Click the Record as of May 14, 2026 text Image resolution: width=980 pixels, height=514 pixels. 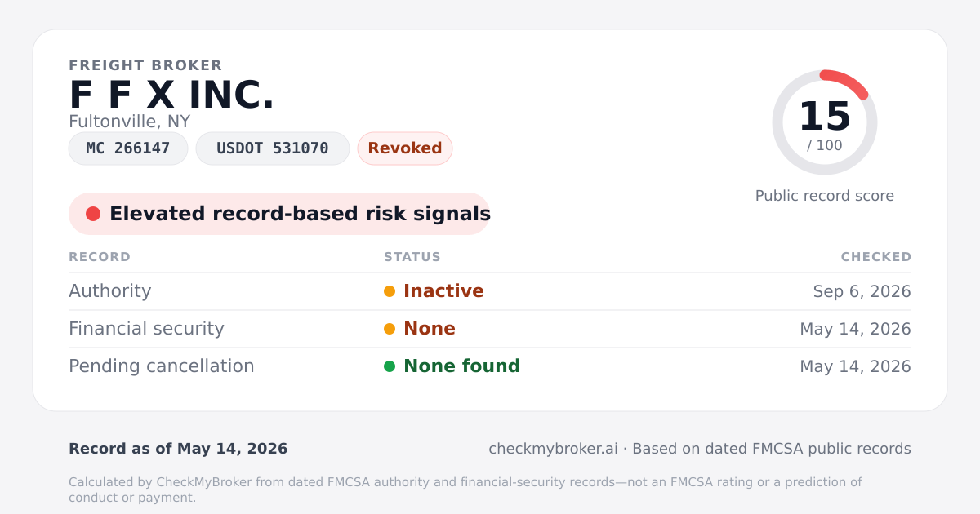[x=178, y=449]
